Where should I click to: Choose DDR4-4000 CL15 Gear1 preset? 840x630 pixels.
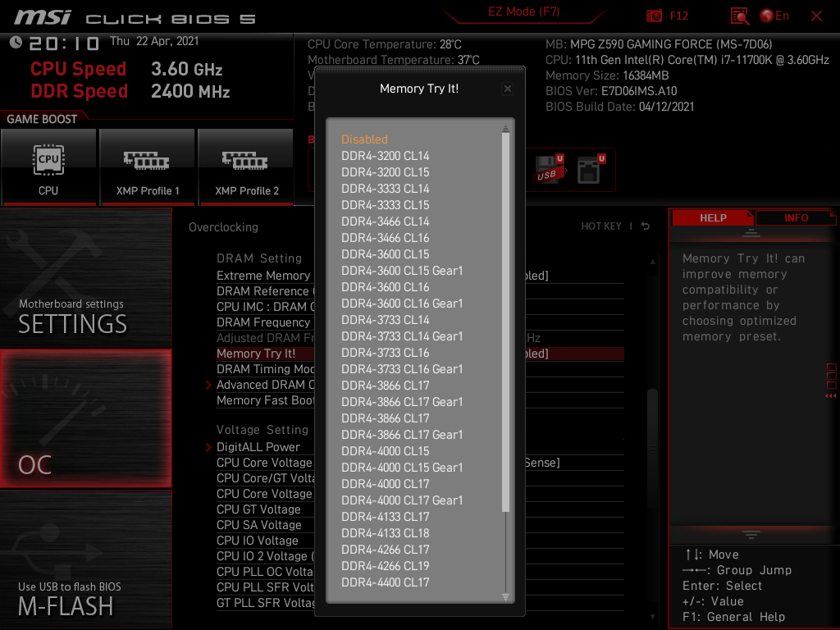pos(402,468)
